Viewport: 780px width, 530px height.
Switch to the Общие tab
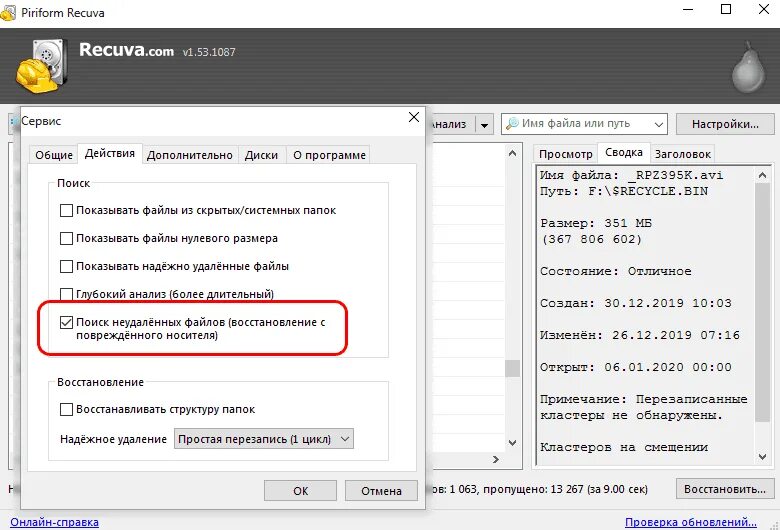(54, 155)
